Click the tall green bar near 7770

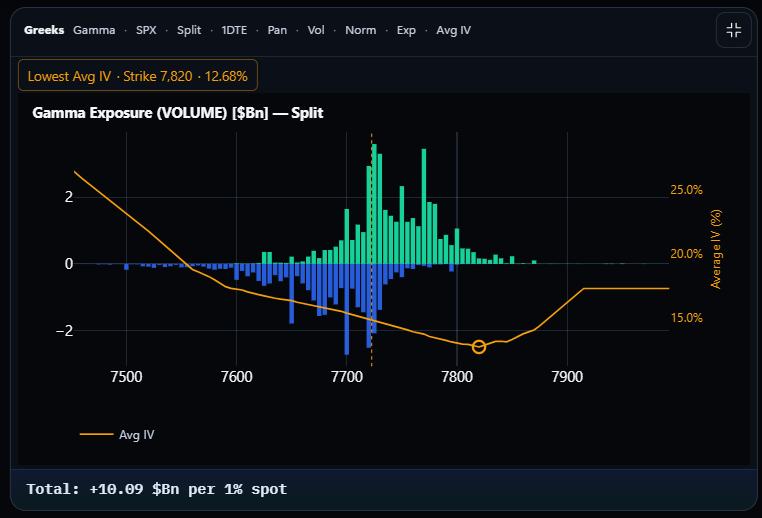click(x=424, y=207)
